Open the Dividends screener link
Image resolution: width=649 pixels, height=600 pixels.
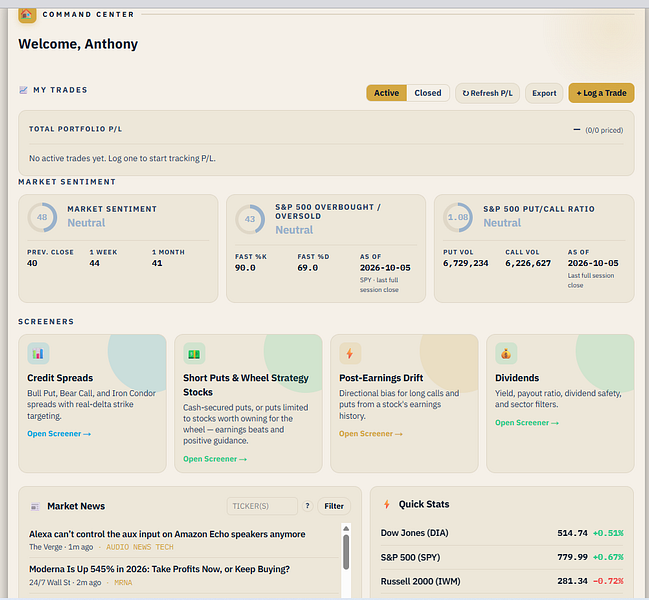pyautogui.click(x=526, y=422)
